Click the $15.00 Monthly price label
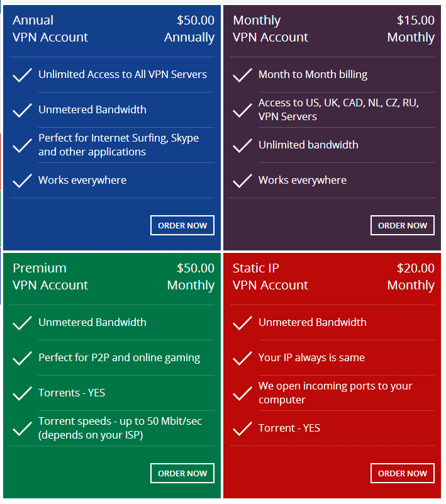Viewport: 446px width, 504px height. coord(411,29)
